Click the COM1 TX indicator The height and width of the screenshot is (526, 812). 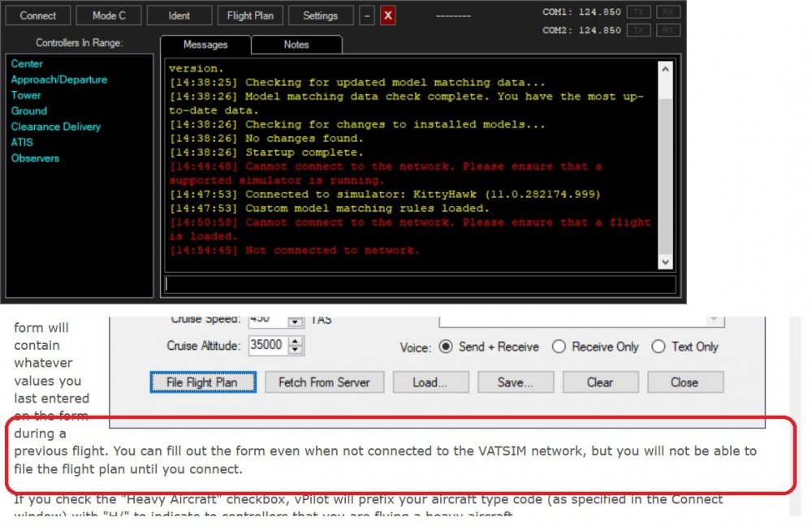click(x=639, y=13)
